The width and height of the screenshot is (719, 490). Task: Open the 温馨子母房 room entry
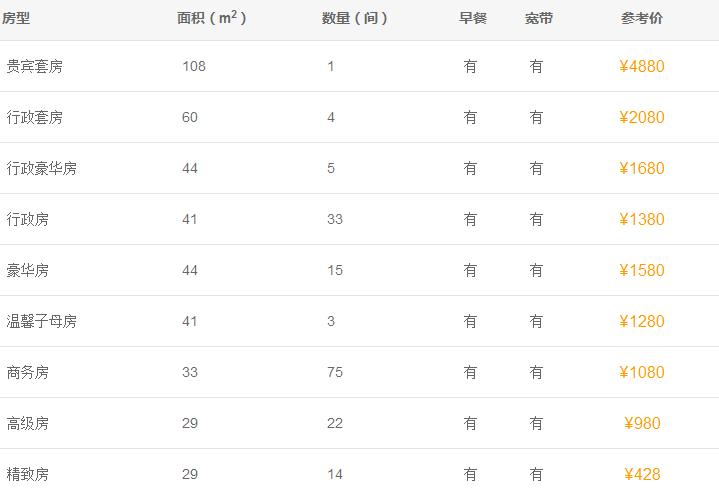(x=41, y=322)
